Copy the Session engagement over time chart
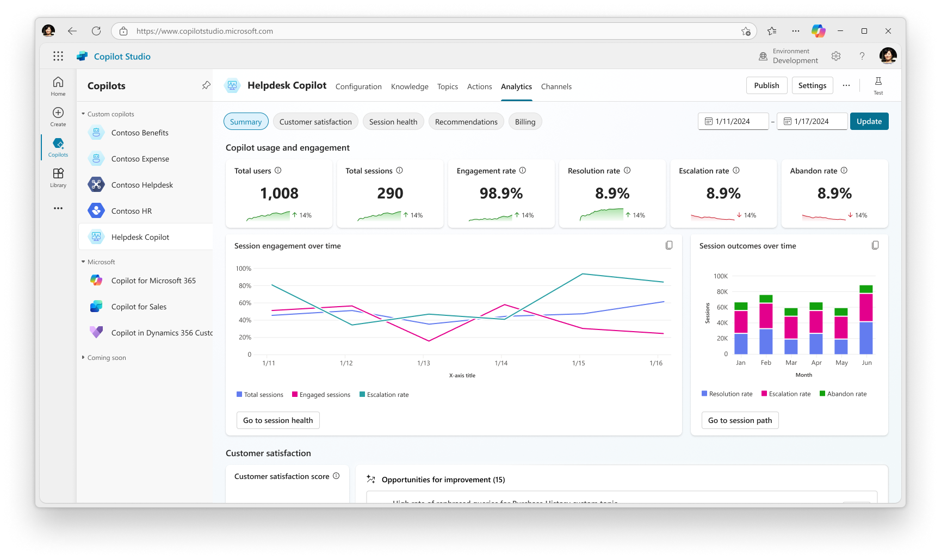 (670, 245)
